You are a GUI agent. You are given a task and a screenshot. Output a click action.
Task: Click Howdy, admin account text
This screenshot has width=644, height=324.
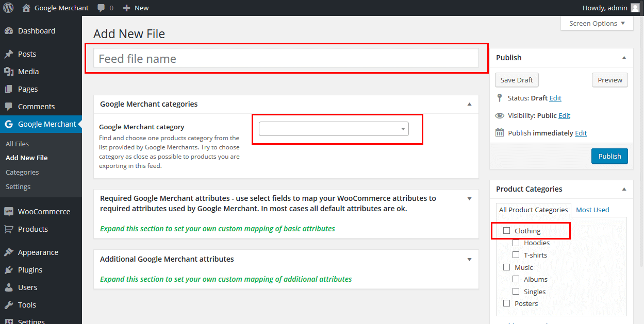[605, 8]
